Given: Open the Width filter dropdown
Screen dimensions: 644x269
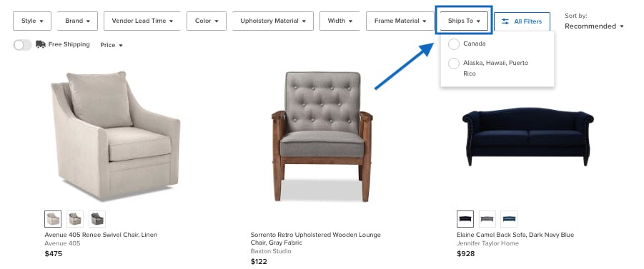Looking at the screenshot, I should [x=340, y=21].
